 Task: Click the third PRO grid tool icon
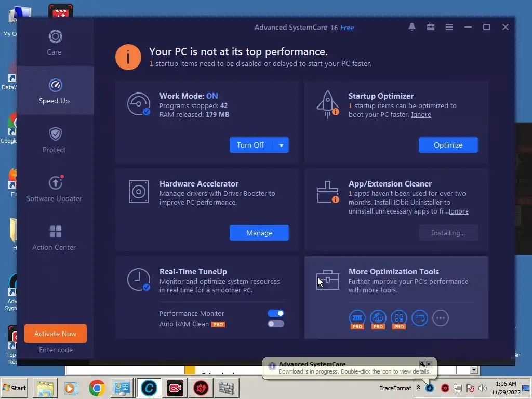pyautogui.click(x=398, y=319)
